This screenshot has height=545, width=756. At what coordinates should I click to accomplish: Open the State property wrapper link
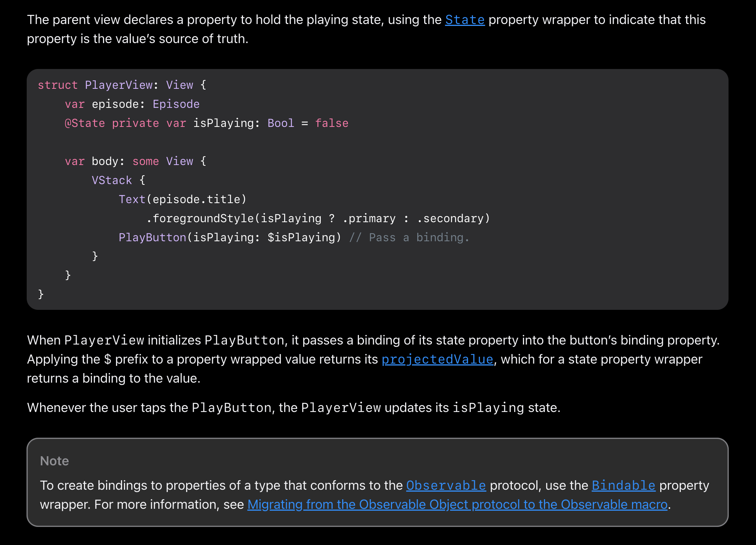click(465, 20)
